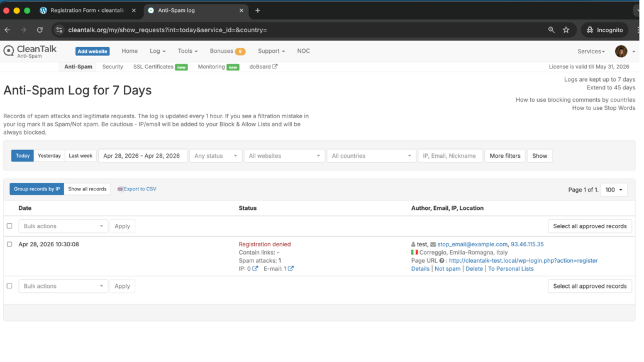Open the profile avatar menu

(x=621, y=51)
